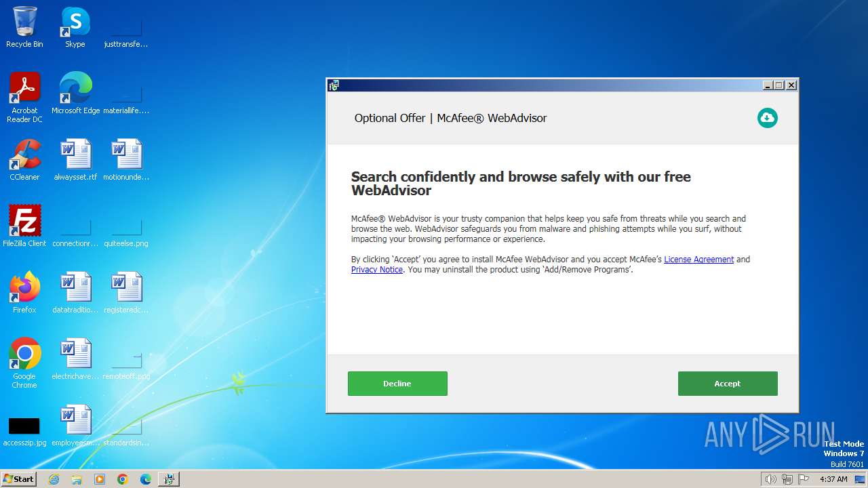This screenshot has height=488, width=868.
Task: Open the Privacy Notice link
Action: [377, 270]
